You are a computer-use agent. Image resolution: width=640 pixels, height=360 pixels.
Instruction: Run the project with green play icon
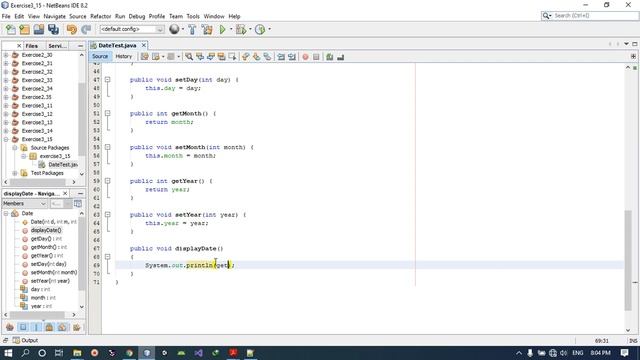click(x=222, y=29)
